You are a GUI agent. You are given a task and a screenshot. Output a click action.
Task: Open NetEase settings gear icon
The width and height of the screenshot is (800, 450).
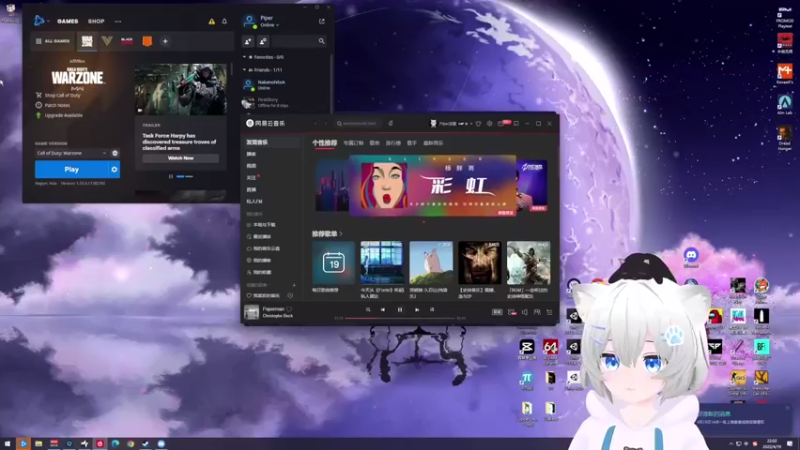pos(489,123)
